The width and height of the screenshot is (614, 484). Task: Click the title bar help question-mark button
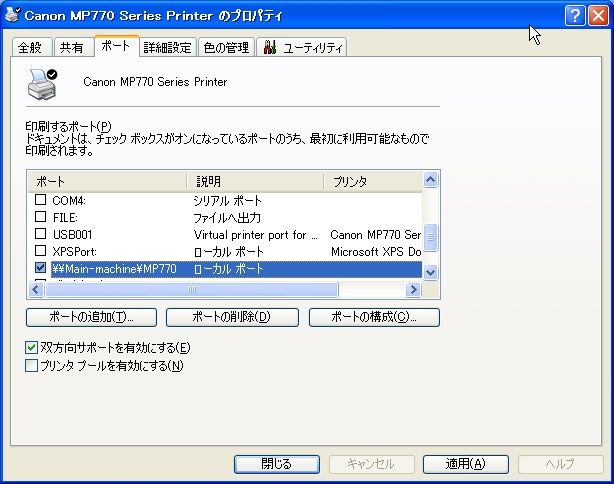tap(575, 16)
